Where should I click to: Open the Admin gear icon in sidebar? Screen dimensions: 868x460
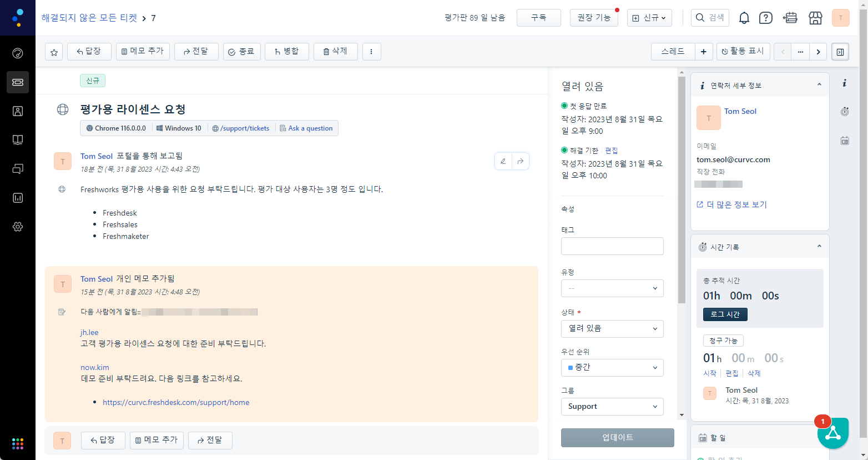(18, 227)
